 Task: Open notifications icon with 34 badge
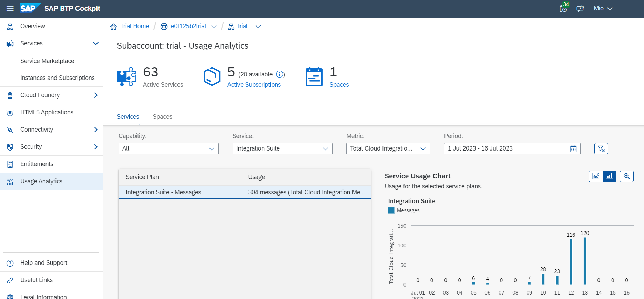[x=564, y=8]
